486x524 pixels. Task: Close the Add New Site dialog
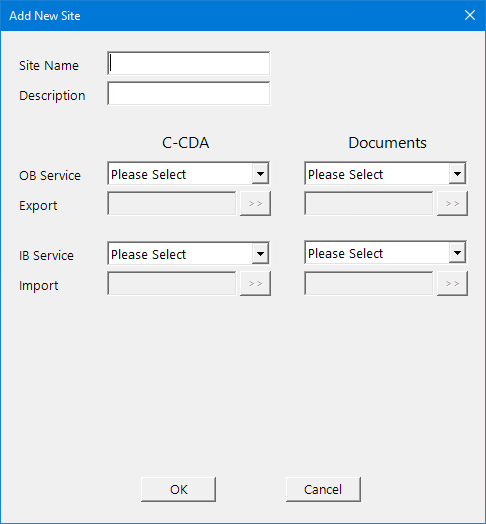point(470,15)
